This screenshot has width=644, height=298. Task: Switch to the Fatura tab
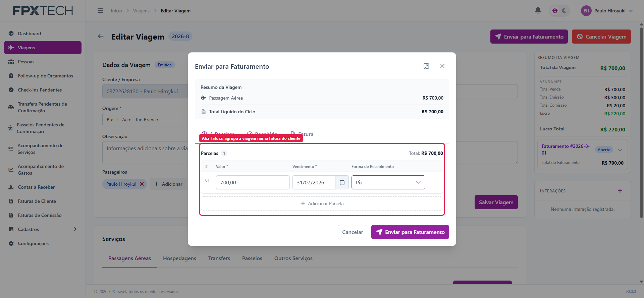coord(302,134)
